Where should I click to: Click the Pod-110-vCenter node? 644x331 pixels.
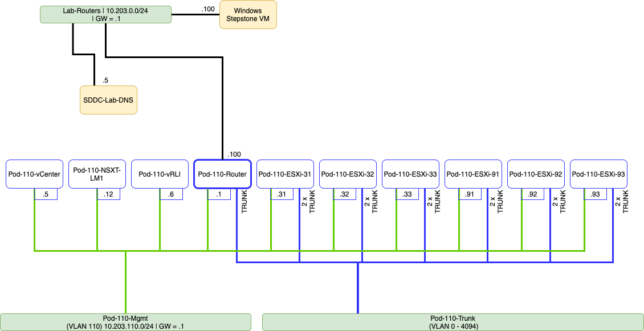(34, 174)
